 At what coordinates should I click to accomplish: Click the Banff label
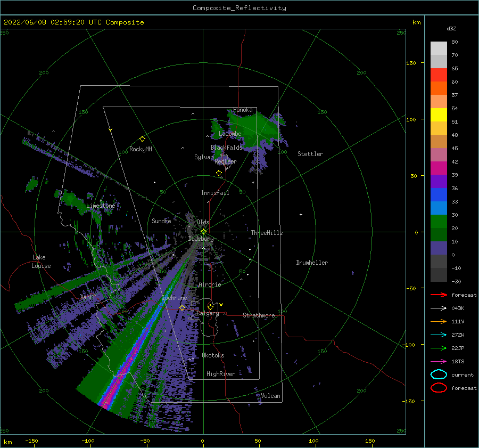pyautogui.click(x=88, y=297)
